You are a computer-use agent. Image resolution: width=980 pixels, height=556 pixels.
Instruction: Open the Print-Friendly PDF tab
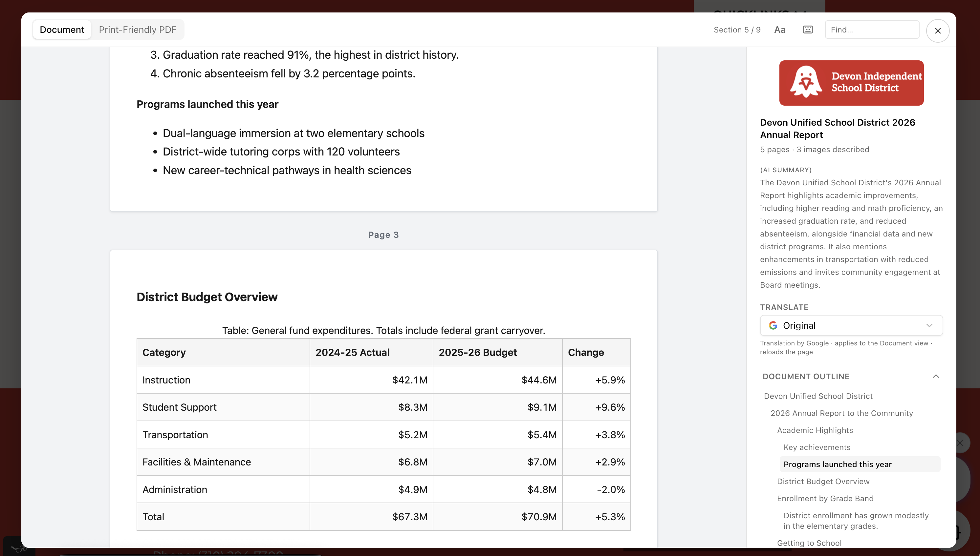click(x=138, y=30)
